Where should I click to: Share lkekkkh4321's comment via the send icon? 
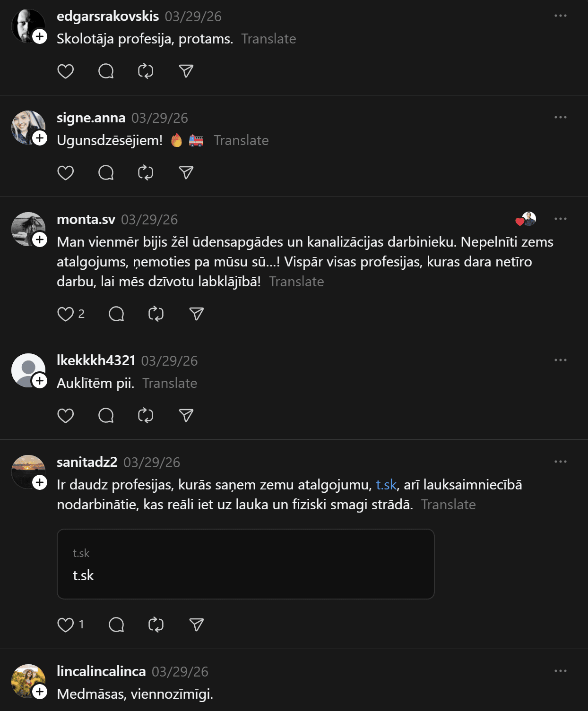point(186,416)
